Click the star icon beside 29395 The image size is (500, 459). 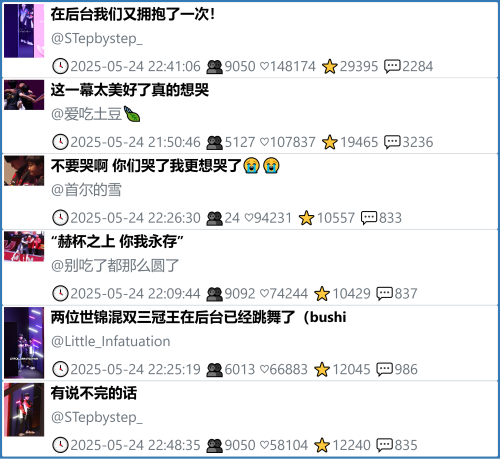pos(330,66)
